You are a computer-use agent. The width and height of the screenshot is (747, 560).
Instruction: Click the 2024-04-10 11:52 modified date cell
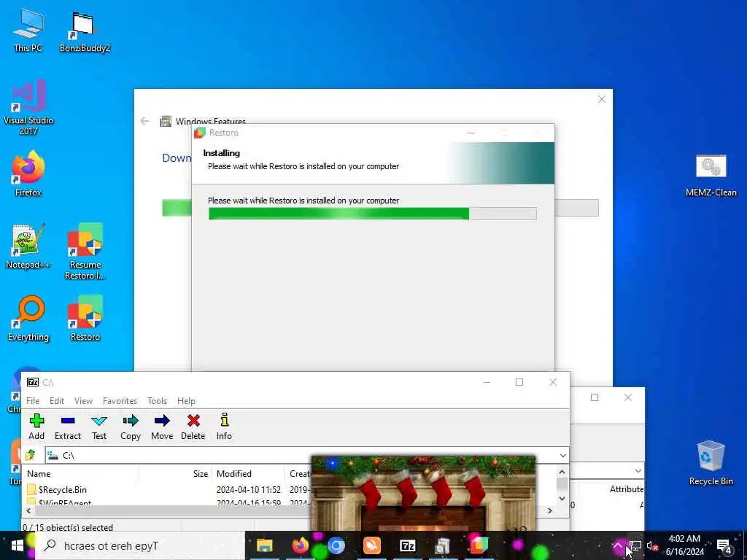(x=249, y=489)
